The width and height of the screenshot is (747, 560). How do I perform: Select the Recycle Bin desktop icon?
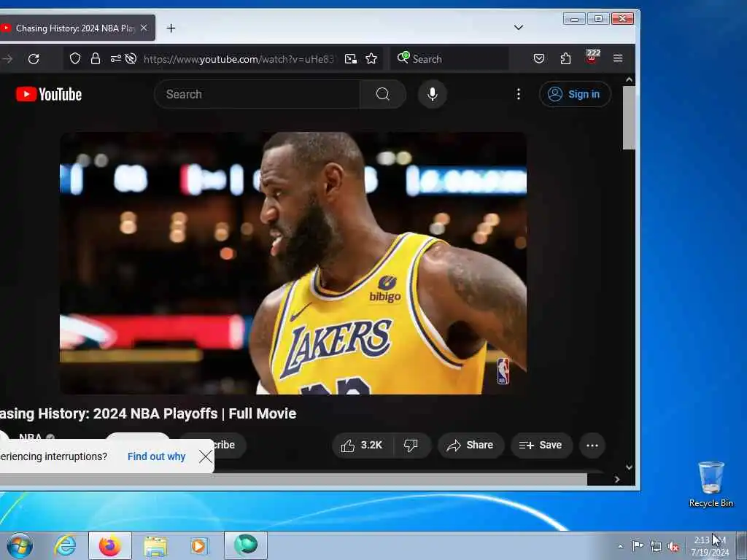(711, 484)
